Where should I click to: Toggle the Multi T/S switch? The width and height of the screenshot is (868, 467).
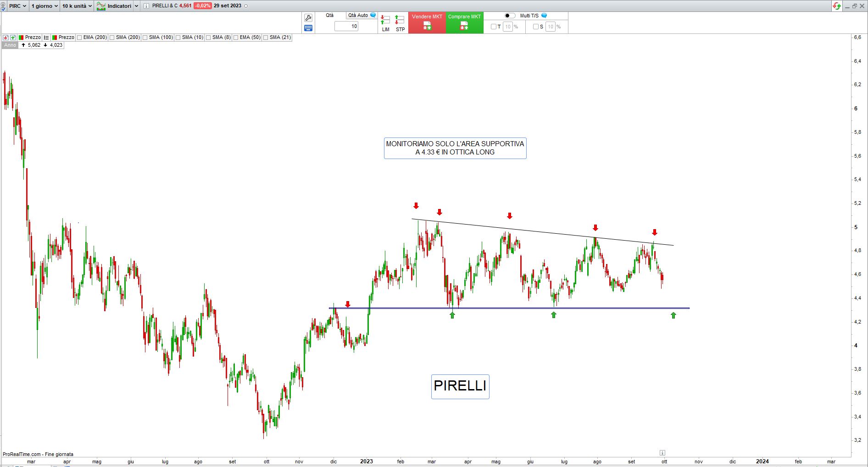tap(510, 16)
